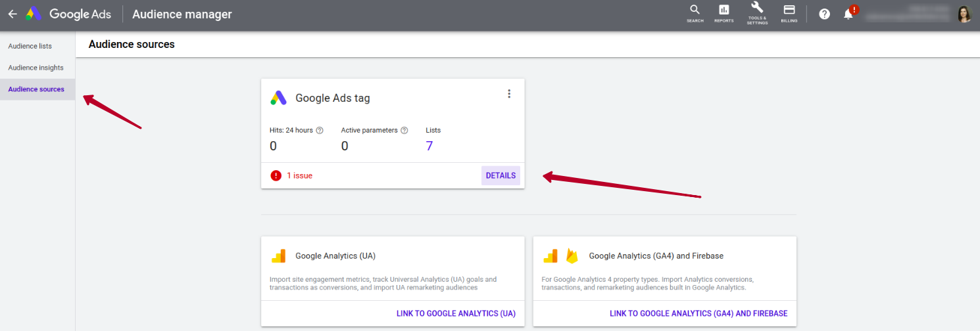980x331 pixels.
Task: Click the Google Ads wordmark text
Action: pos(80,14)
